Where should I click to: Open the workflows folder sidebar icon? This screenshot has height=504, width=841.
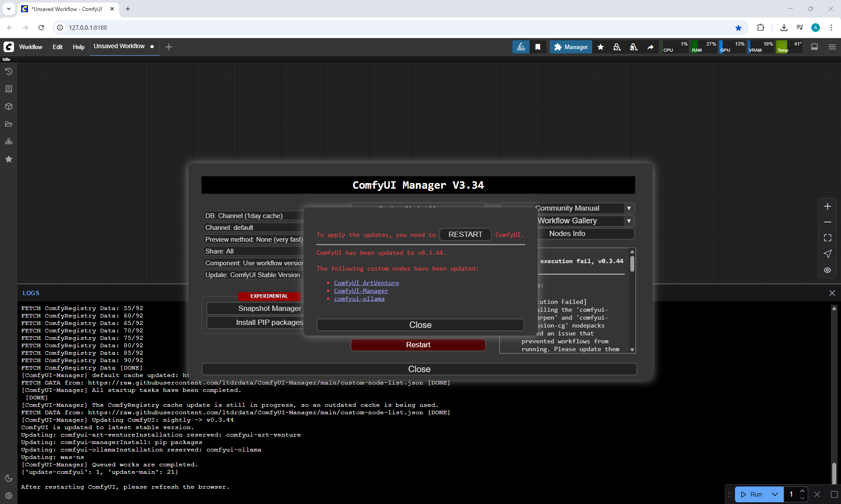pyautogui.click(x=8, y=124)
